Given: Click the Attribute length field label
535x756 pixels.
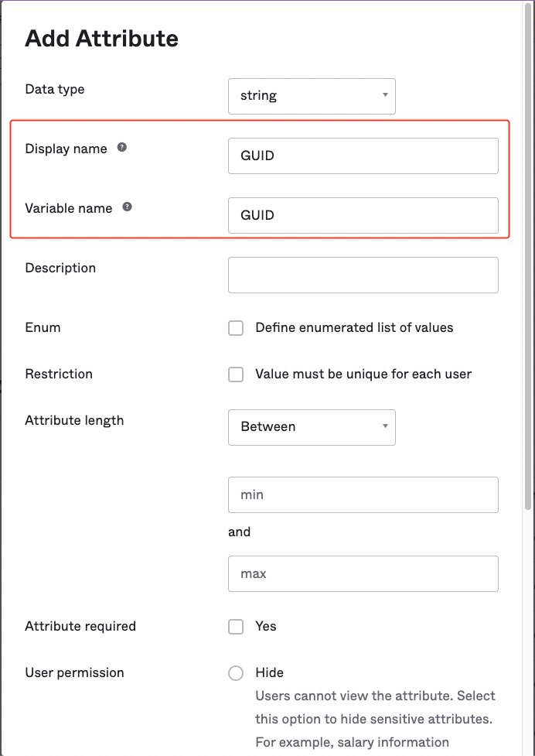Looking at the screenshot, I should tap(74, 421).
